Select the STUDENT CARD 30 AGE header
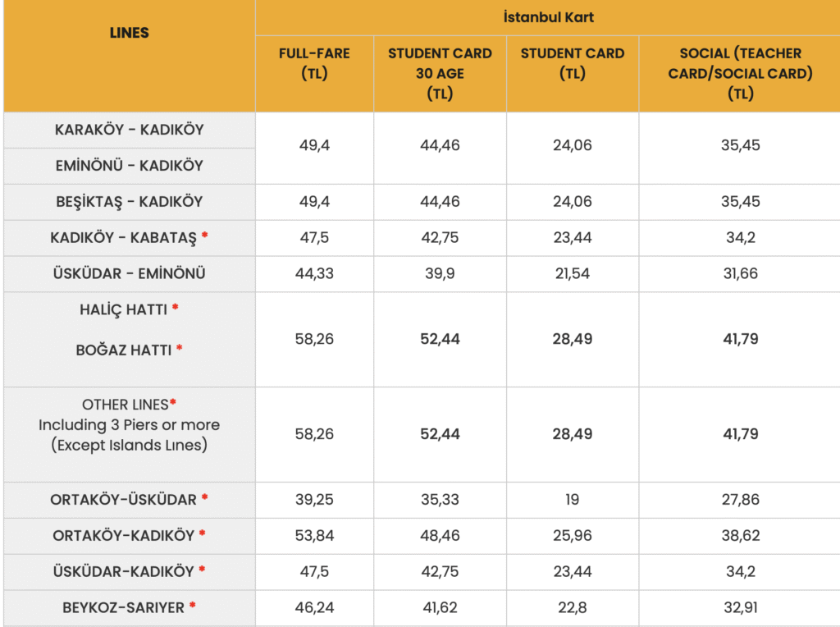This screenshot has height=627, width=840. [440, 73]
